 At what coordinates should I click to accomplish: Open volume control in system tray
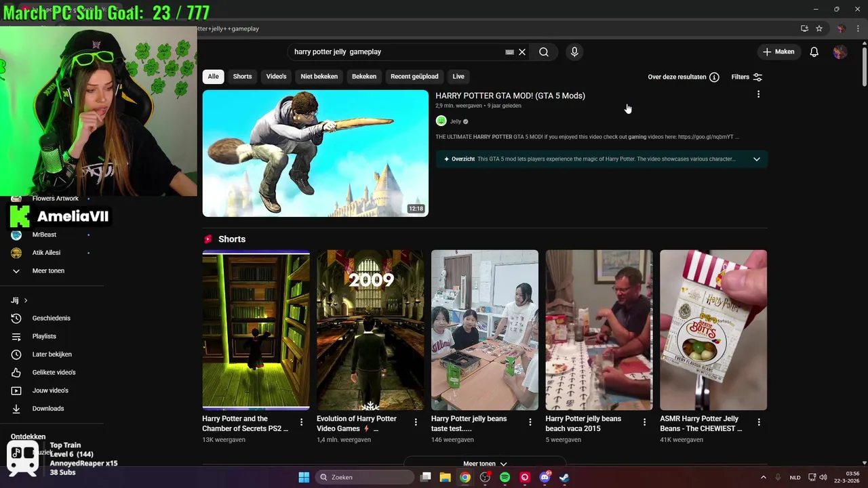823,477
